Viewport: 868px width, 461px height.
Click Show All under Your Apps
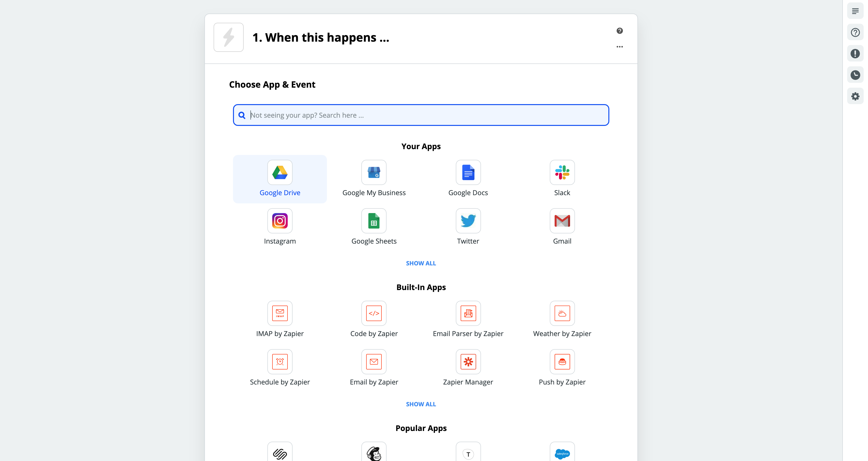[420, 263]
